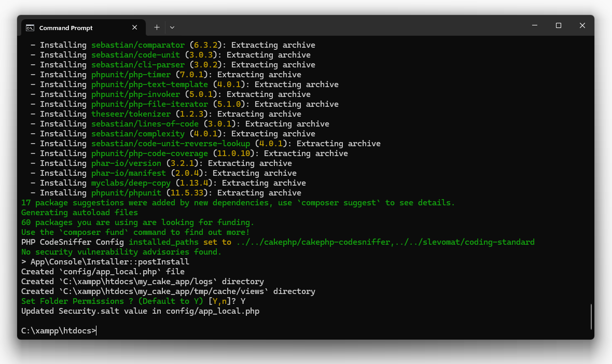Click the line showing 'Updated Security.salt value'
612x364 pixels.
click(x=140, y=311)
